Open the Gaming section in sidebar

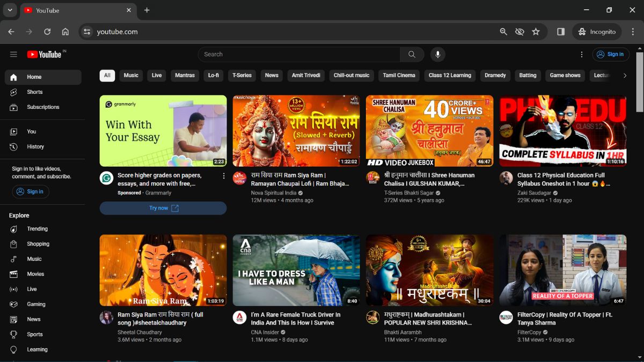36,304
